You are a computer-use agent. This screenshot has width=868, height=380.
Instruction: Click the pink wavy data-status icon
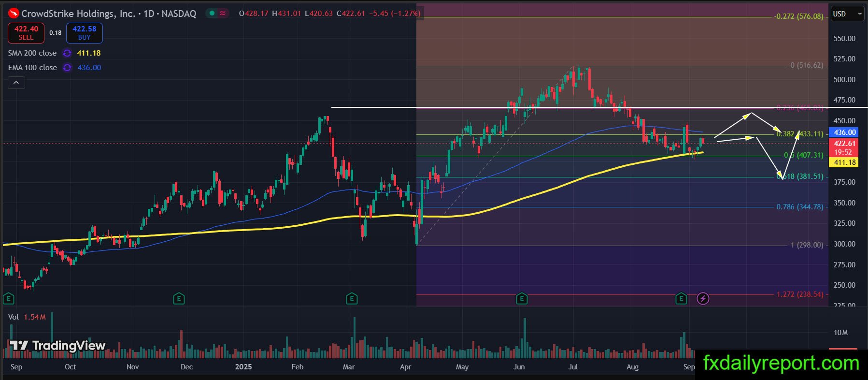223,14
